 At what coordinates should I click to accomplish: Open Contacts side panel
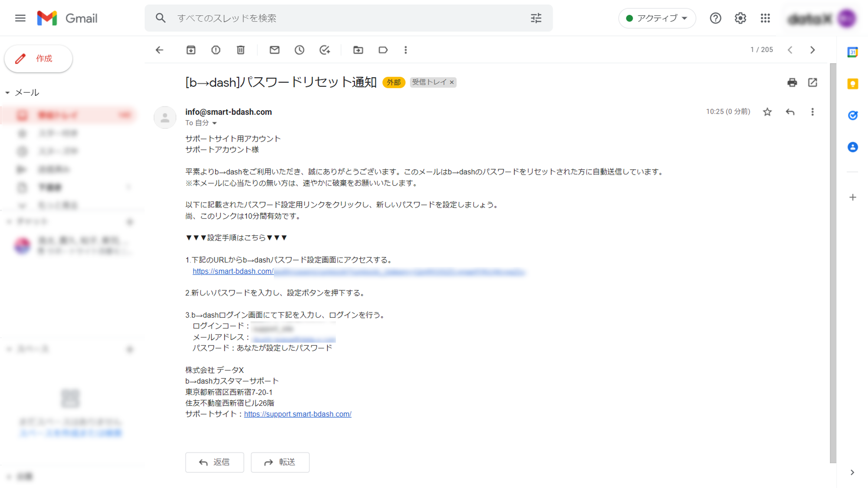[x=853, y=147]
